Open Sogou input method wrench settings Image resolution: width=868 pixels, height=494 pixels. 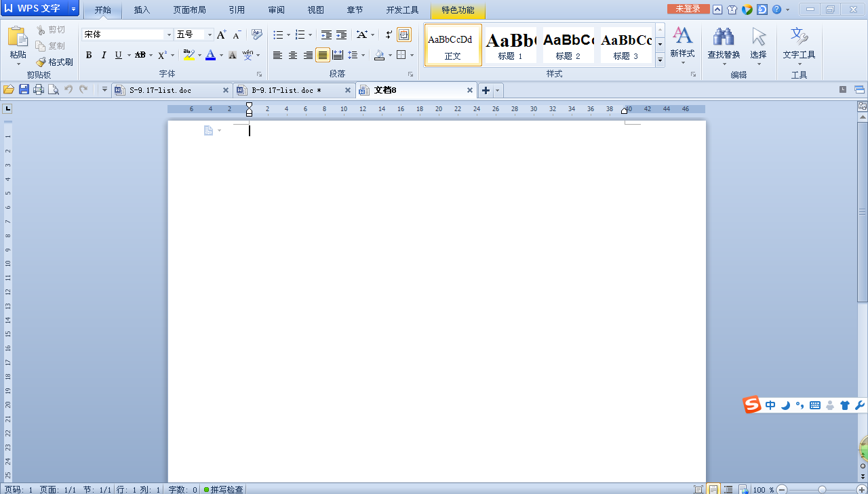tap(860, 405)
